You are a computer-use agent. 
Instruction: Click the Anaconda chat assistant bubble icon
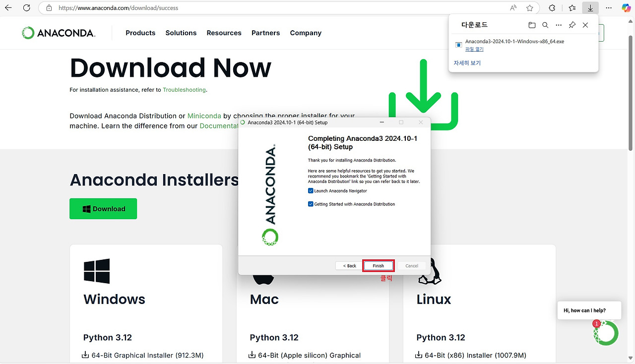tap(606, 333)
